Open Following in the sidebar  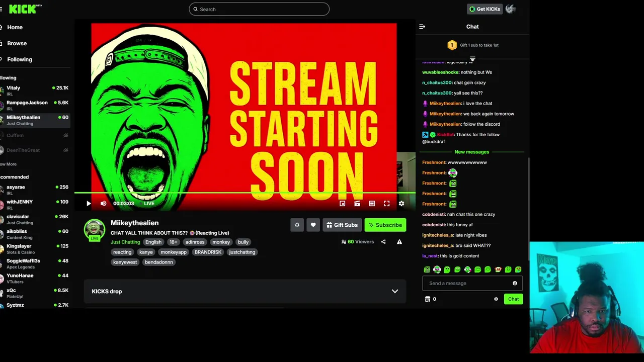point(19,59)
